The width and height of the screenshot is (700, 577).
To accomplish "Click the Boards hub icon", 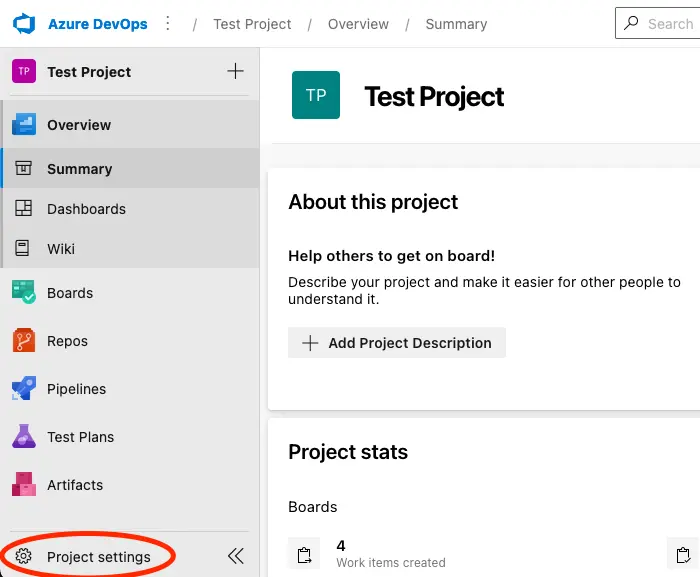I will pos(24,292).
